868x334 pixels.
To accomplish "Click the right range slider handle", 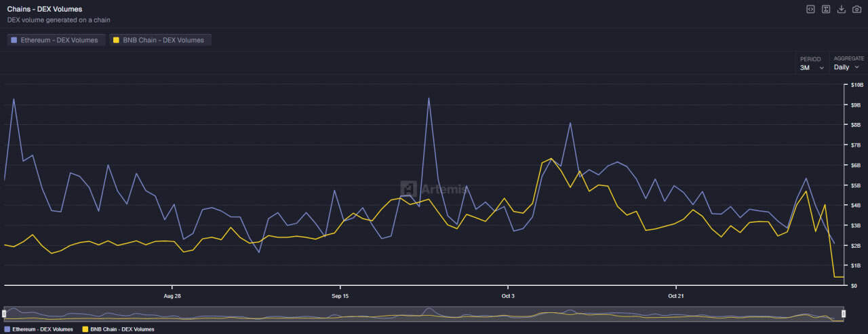I will pos(844,314).
